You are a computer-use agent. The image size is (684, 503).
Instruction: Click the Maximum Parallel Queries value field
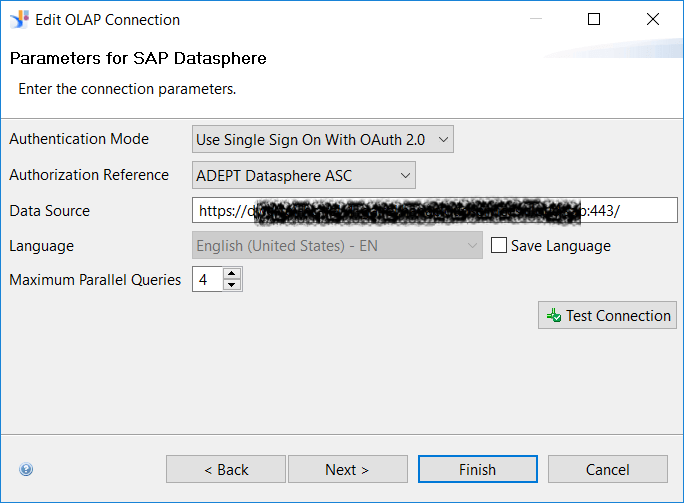coord(208,279)
